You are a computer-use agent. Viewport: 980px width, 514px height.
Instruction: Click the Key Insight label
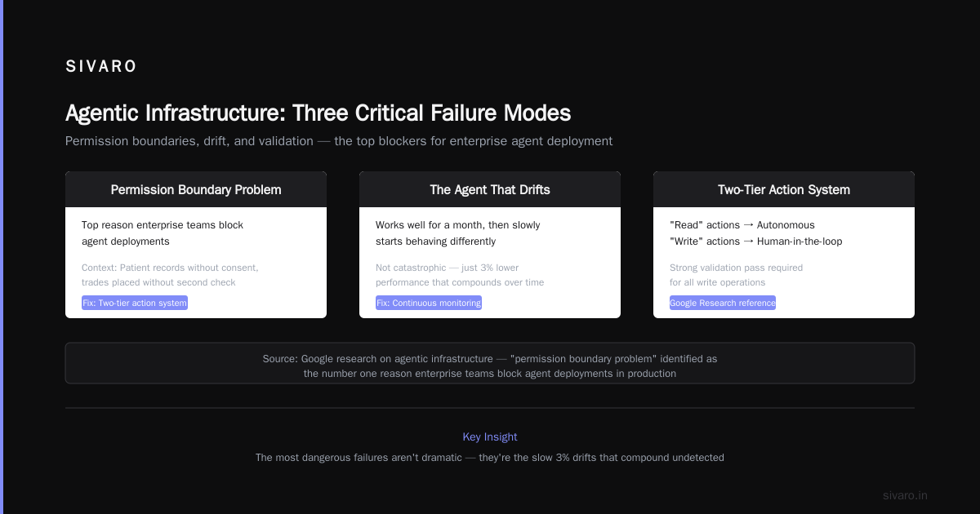[490, 437]
